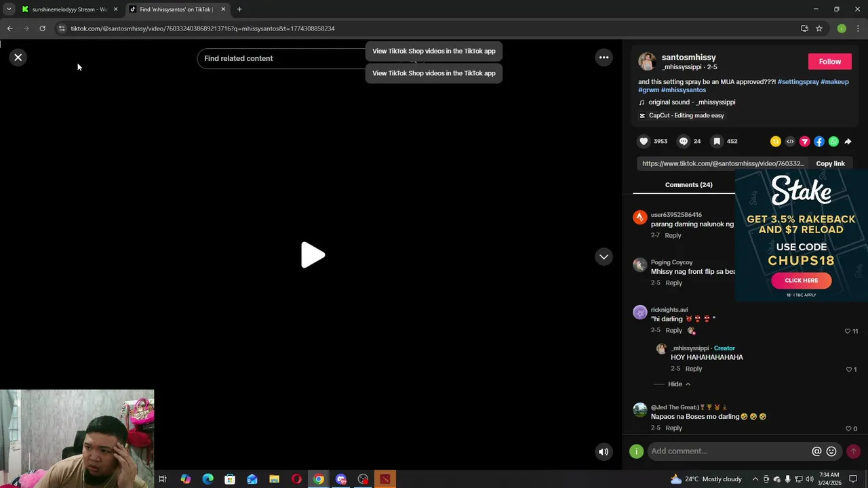Reply to the creator's HOY HAHAHA reply

693,369
